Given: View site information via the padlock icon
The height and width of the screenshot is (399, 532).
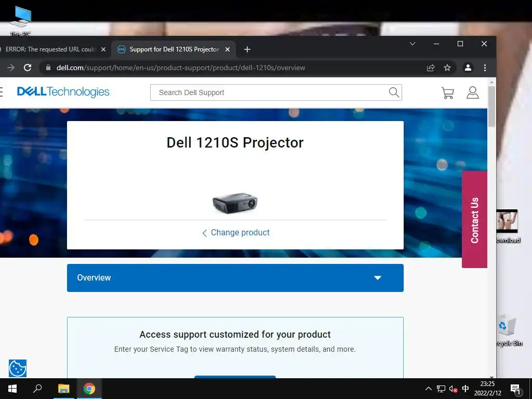Looking at the screenshot, I should pyautogui.click(x=48, y=68).
